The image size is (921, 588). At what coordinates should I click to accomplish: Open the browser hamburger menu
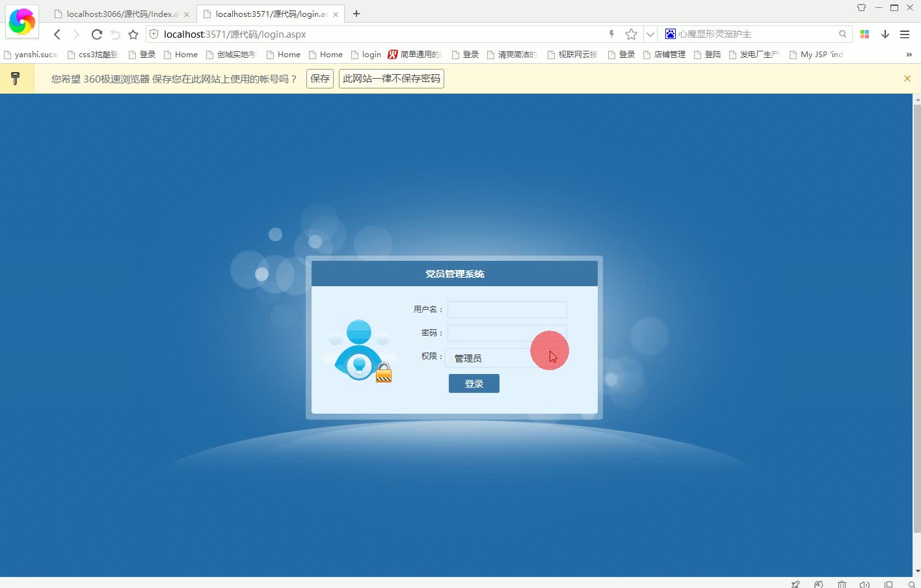(905, 34)
